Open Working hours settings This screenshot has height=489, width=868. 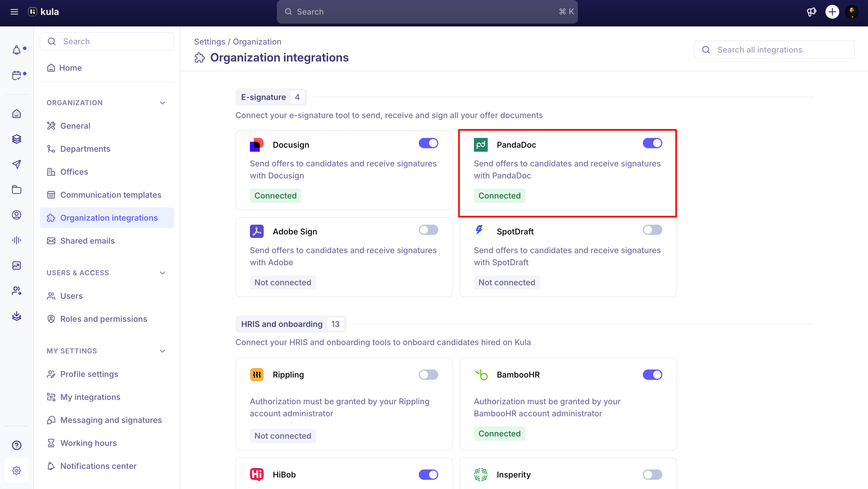click(107, 443)
